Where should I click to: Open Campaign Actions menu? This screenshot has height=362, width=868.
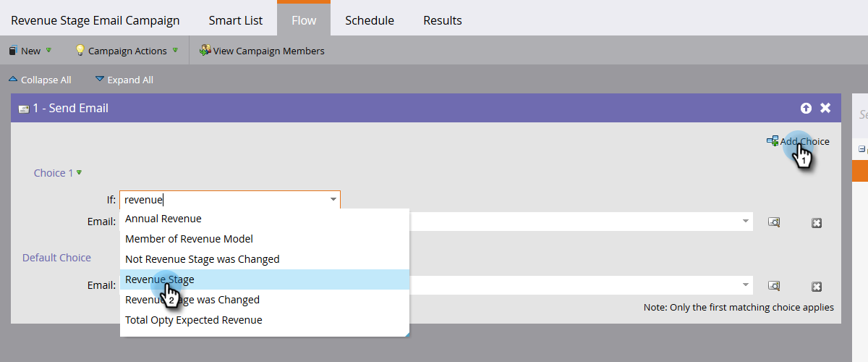point(127,51)
